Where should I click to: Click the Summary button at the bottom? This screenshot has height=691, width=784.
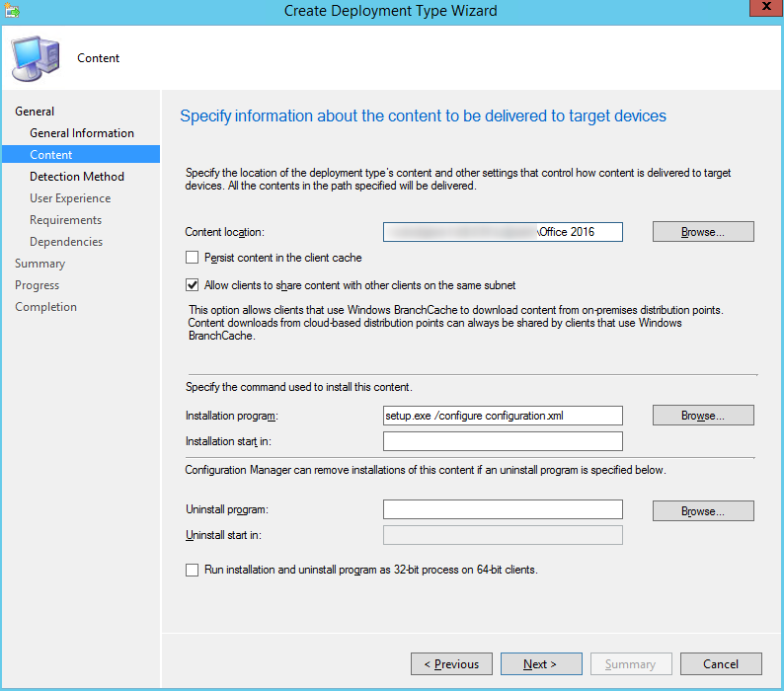click(x=631, y=664)
